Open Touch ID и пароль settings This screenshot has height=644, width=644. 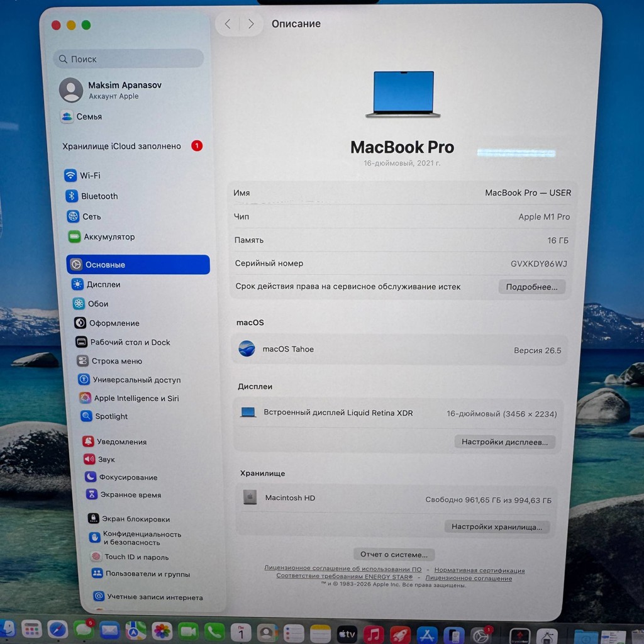coord(130,557)
